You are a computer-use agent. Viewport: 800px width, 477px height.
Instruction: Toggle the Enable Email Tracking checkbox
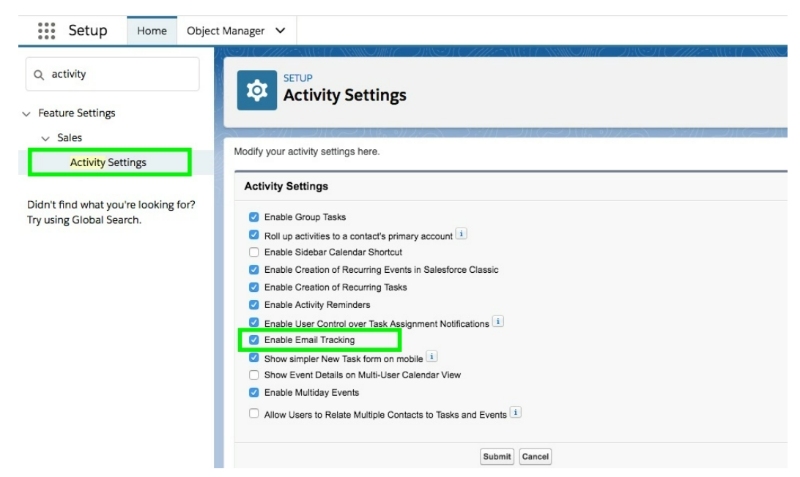(x=254, y=340)
